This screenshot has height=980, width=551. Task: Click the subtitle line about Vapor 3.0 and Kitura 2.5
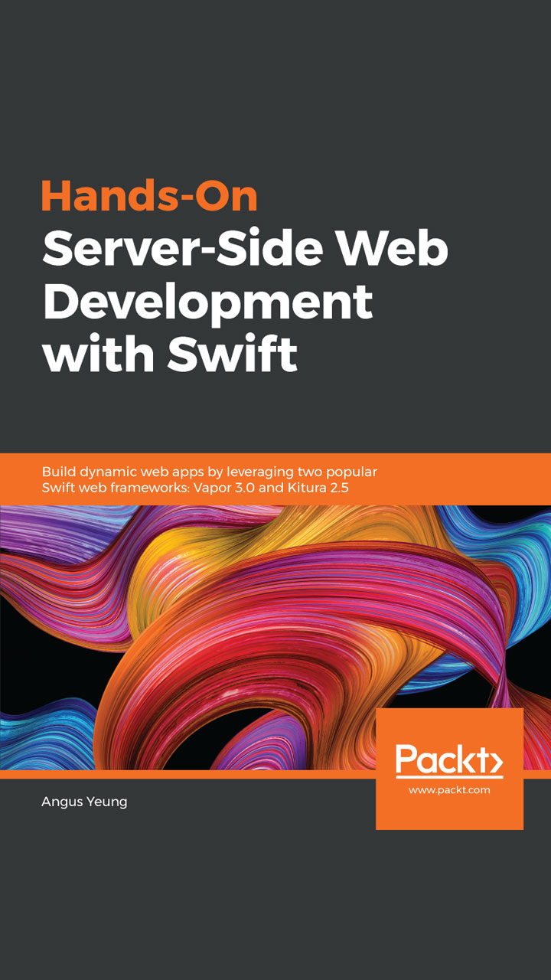[195, 488]
